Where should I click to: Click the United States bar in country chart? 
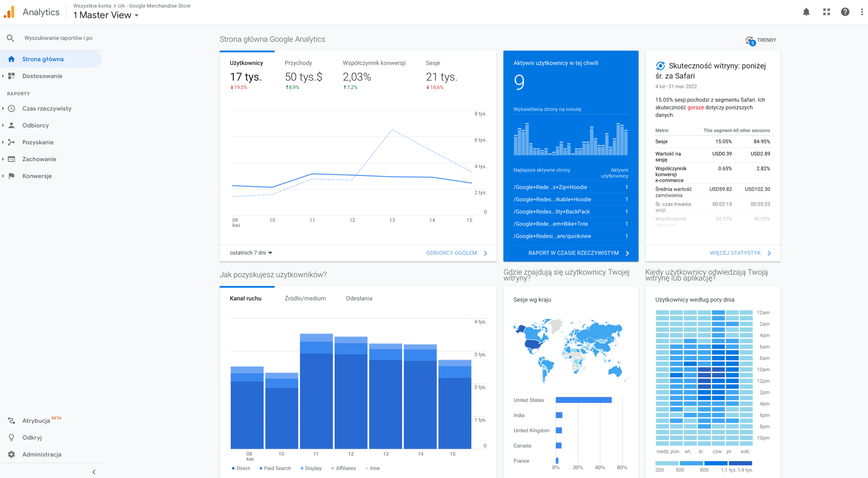[x=584, y=400]
